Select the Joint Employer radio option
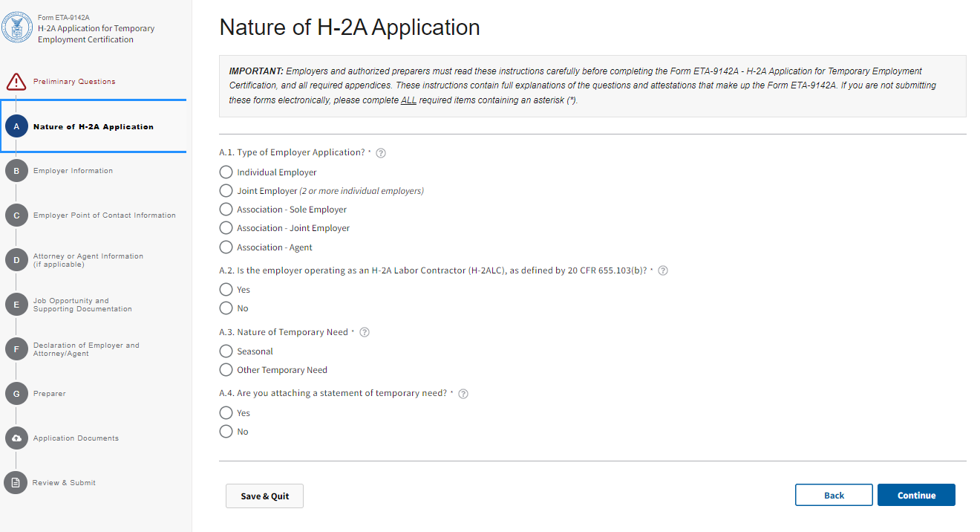Viewport: 980px width, 532px height. (226, 191)
